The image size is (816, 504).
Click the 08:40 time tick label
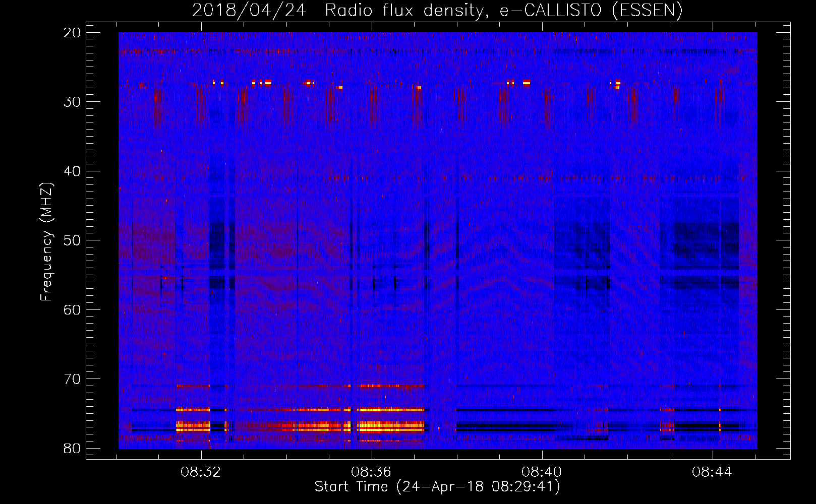coord(542,472)
